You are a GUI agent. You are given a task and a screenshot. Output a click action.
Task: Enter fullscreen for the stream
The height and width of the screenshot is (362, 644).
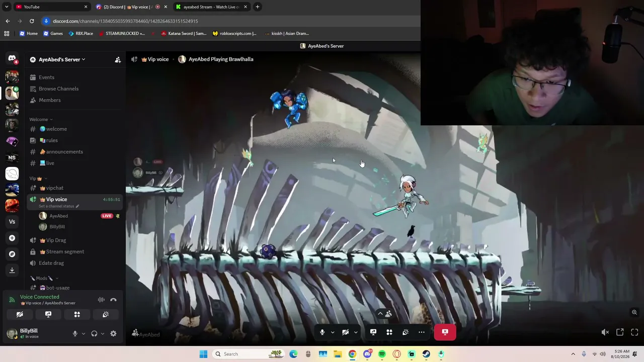pos(634,332)
